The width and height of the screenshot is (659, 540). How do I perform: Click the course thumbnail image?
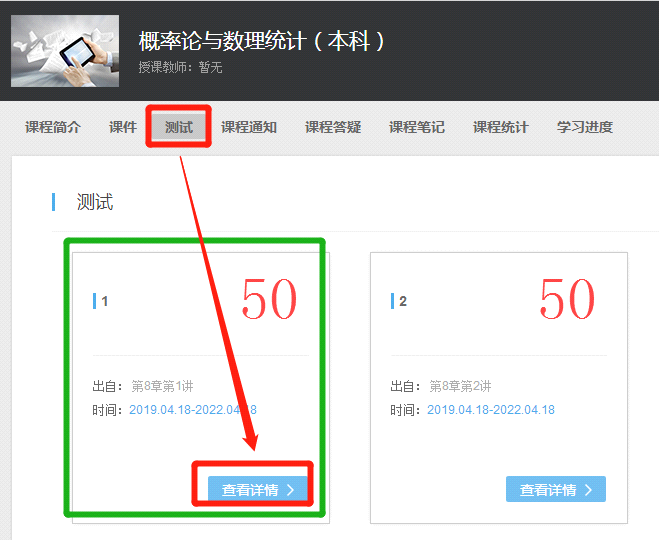(x=64, y=51)
